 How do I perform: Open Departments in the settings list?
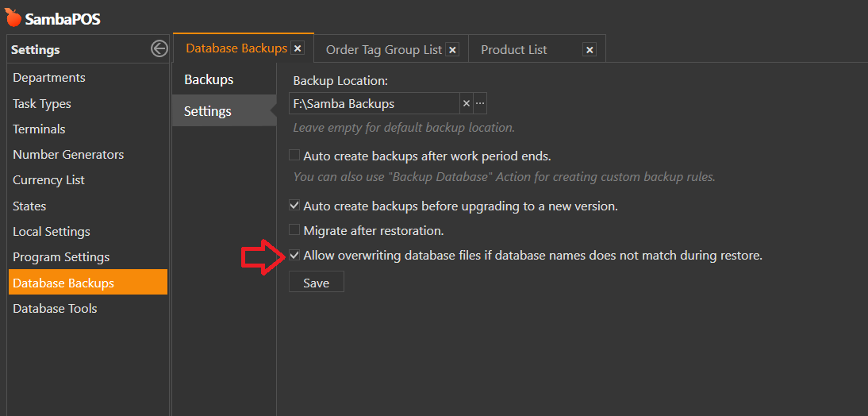[49, 78]
